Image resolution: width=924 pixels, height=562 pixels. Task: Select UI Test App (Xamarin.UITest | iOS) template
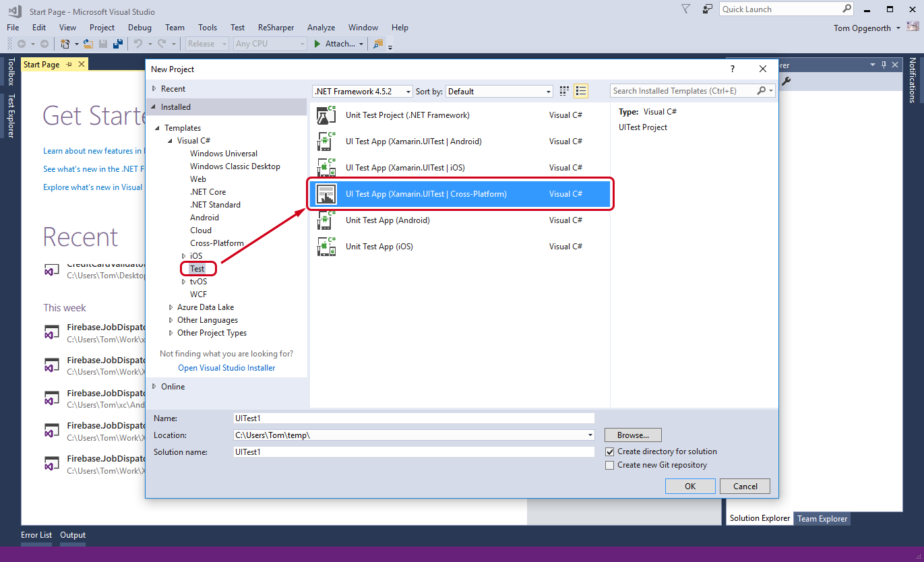(x=460, y=168)
